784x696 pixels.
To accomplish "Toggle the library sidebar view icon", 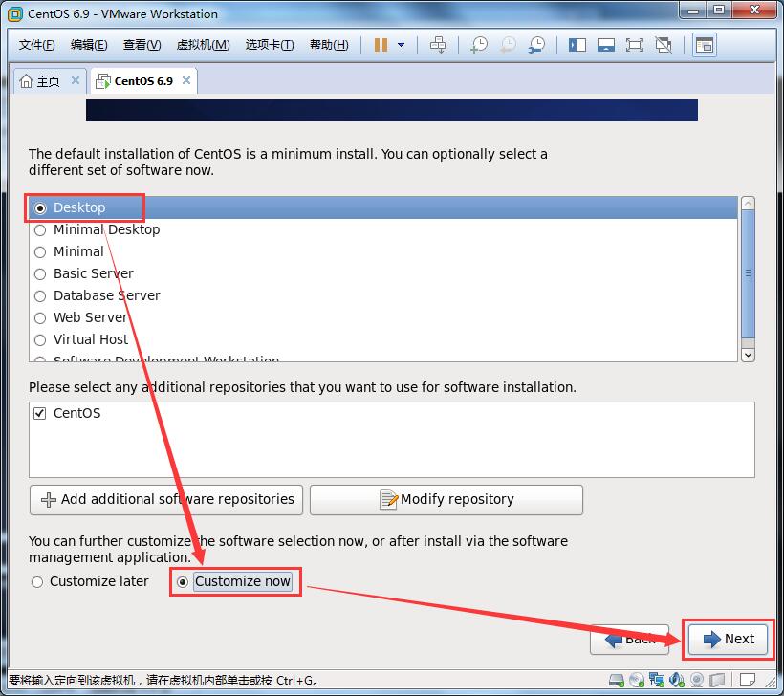I will click(x=577, y=45).
